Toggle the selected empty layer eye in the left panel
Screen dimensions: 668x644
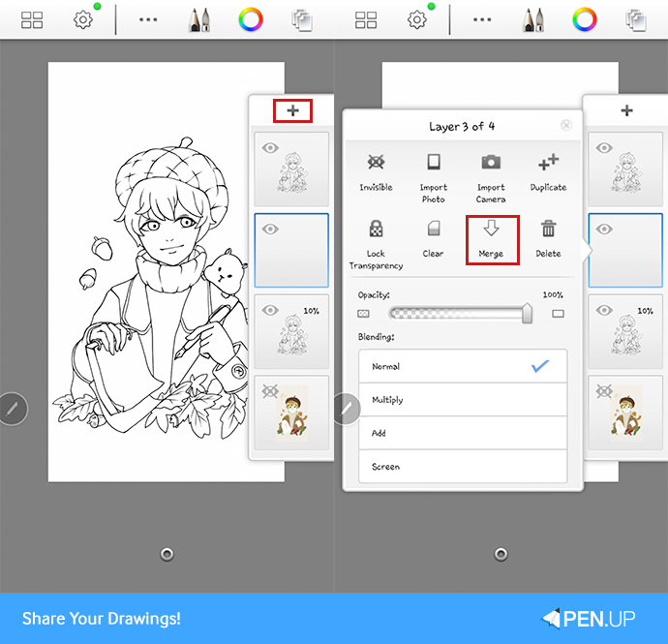click(270, 230)
